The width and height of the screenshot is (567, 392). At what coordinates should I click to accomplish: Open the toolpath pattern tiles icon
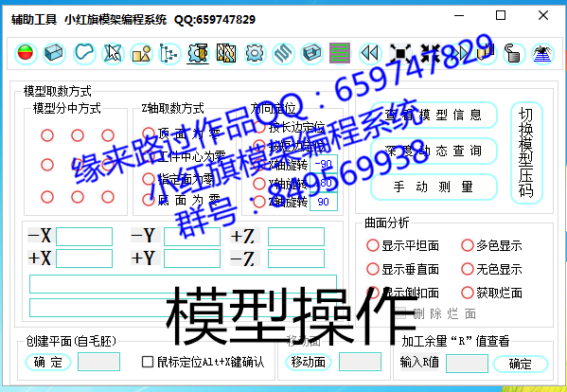(226, 53)
